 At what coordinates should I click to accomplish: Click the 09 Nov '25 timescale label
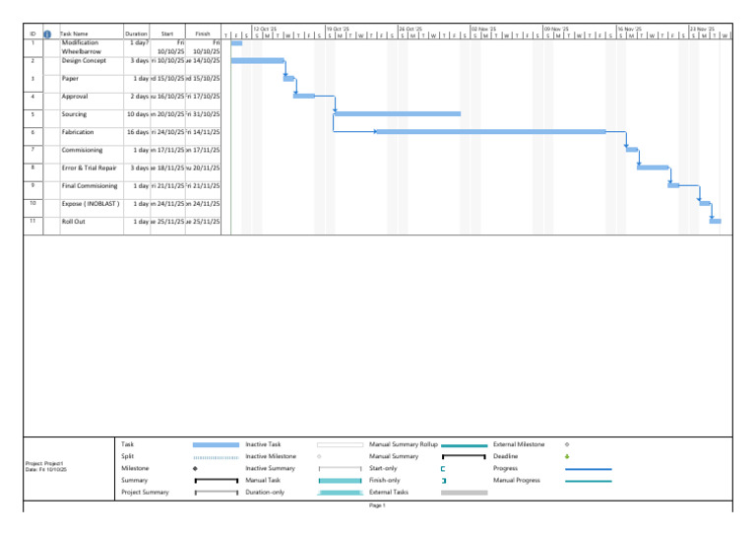click(x=556, y=29)
